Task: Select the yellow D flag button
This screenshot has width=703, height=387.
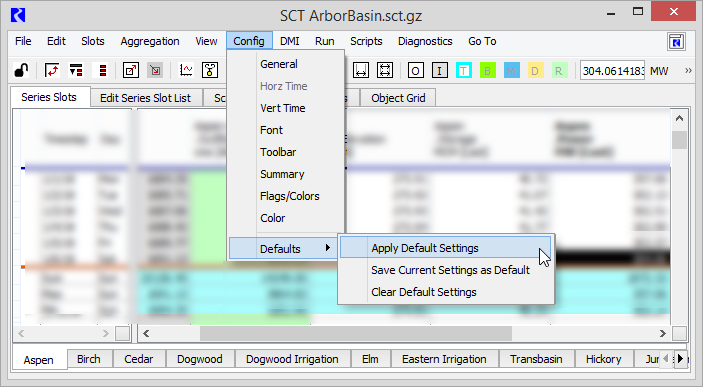Action: pyautogui.click(x=535, y=70)
